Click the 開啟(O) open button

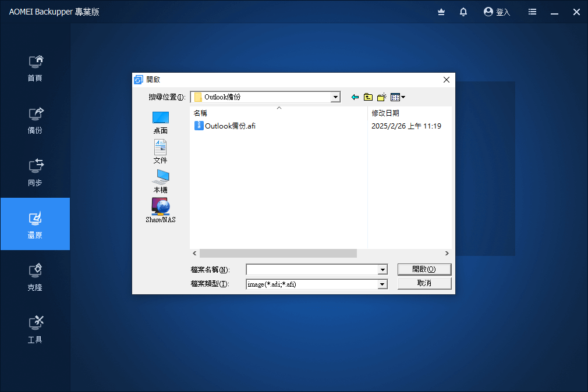coord(424,269)
